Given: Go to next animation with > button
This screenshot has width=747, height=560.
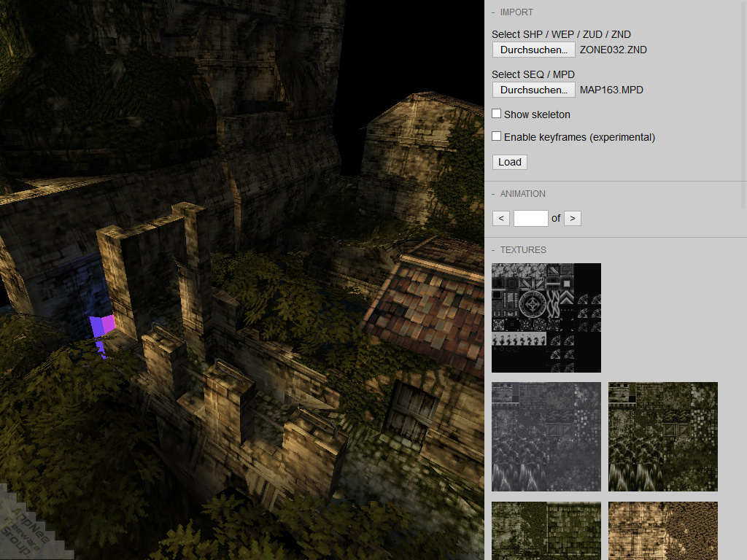Looking at the screenshot, I should click(x=573, y=219).
